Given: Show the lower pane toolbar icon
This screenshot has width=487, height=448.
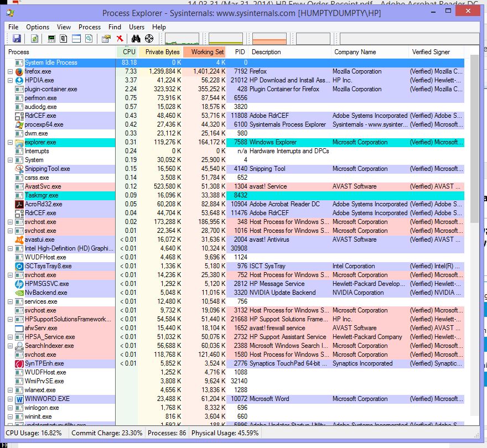Looking at the screenshot, I should (76, 39).
